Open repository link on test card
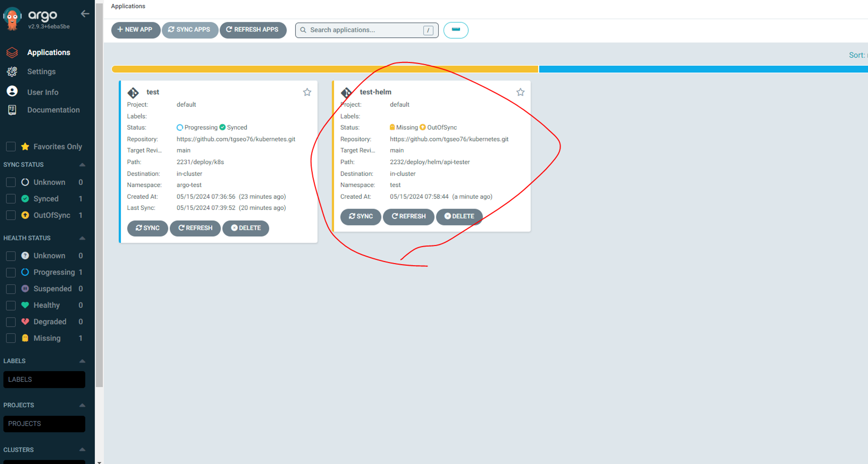 coord(236,139)
